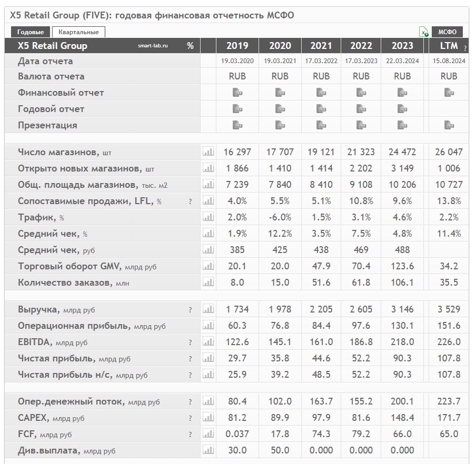Show chart for Открыто новых магазинов
The height and width of the screenshot is (464, 476).
pos(208,168)
